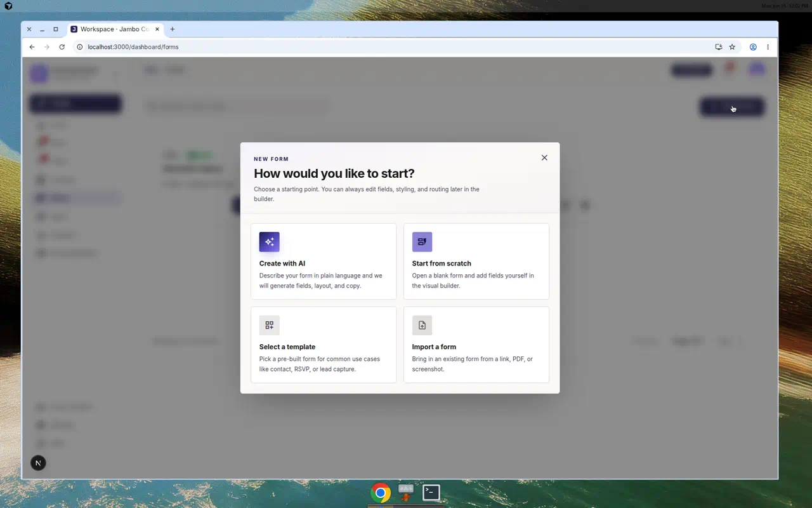
Task: Click the Create with AI sparkle icon
Action: (269, 241)
